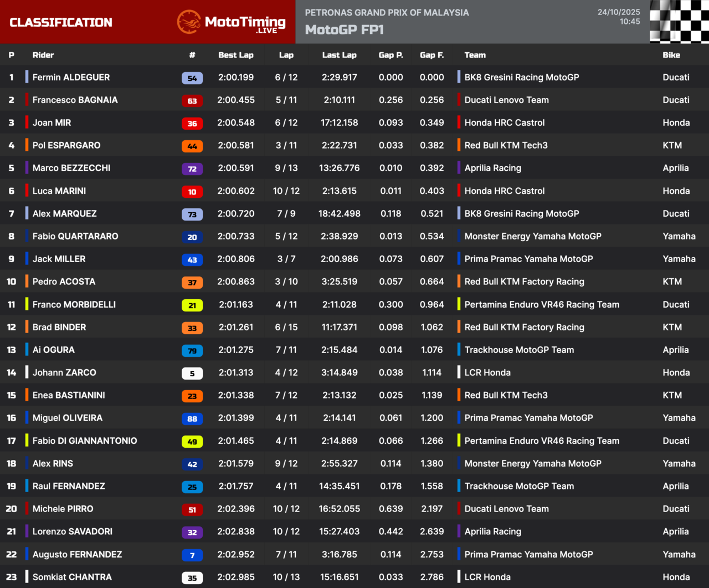Viewport: 709px width, 588px height.
Task: Click the checkered flag icon
Action: coord(679,22)
